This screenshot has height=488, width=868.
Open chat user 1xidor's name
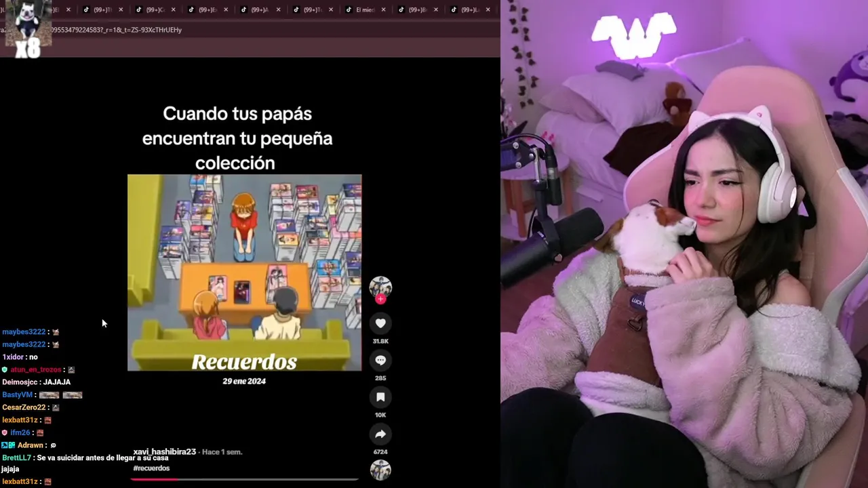pyautogui.click(x=14, y=357)
